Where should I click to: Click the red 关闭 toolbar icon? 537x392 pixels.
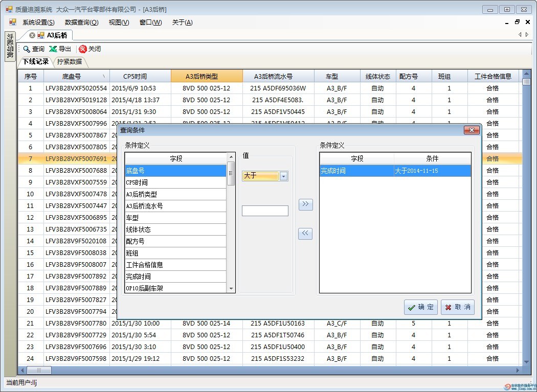pyautogui.click(x=82, y=49)
